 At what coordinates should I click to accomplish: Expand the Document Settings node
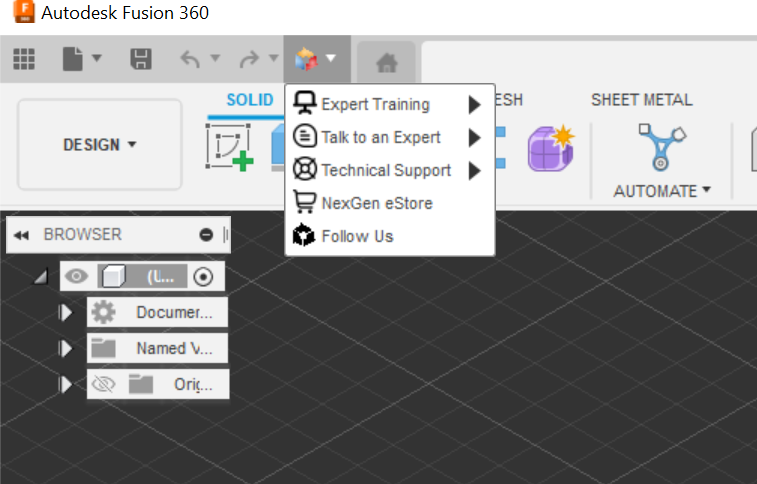coord(65,313)
